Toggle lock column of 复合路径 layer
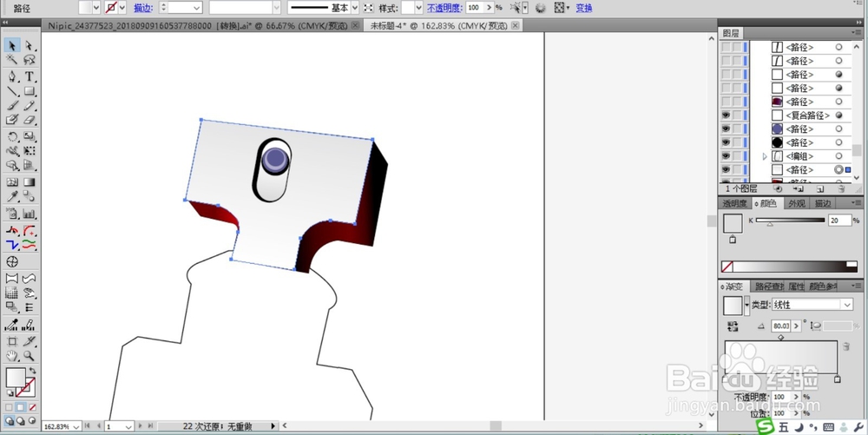The image size is (868, 435). click(737, 115)
